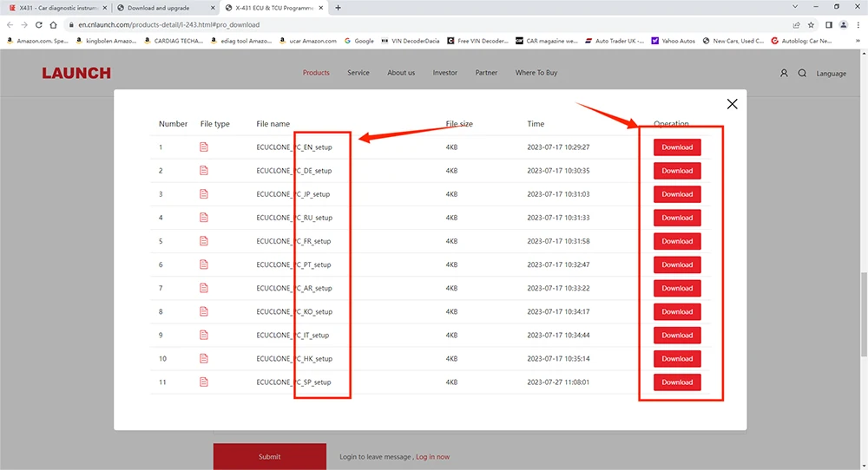This screenshot has height=470, width=868.
Task: Select the time 2023-07-27 11:08:01
Action: (x=558, y=382)
